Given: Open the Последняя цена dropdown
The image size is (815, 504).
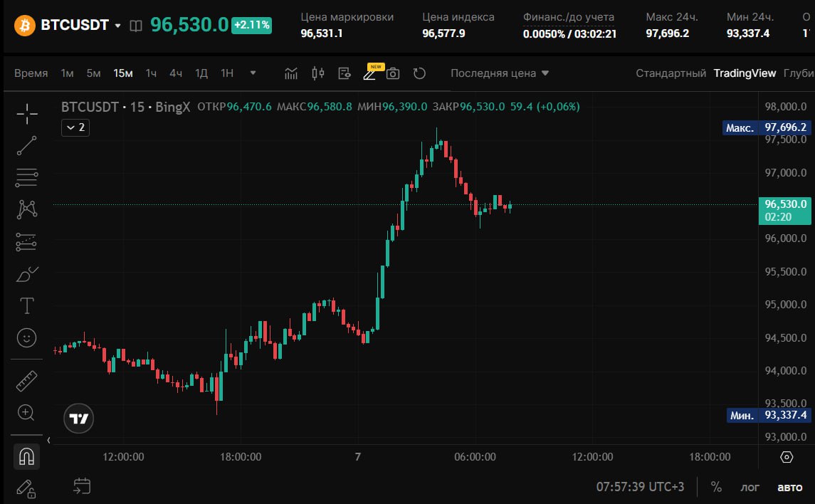Looking at the screenshot, I should point(500,73).
